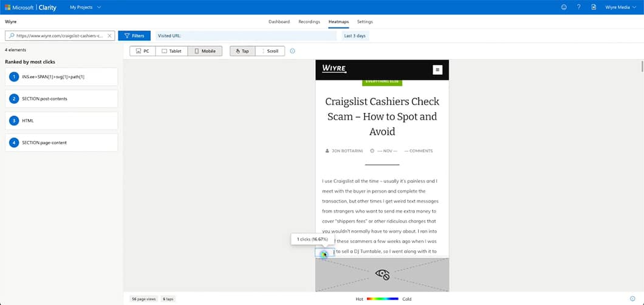644x305 pixels.
Task: Select the Tablet device view
Action: tap(172, 51)
